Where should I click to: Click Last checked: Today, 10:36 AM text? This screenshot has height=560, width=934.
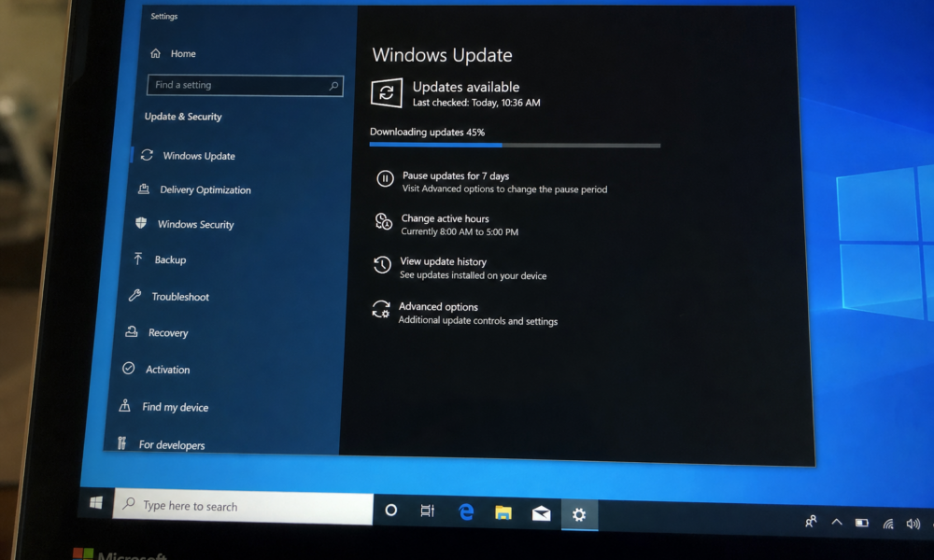click(476, 103)
